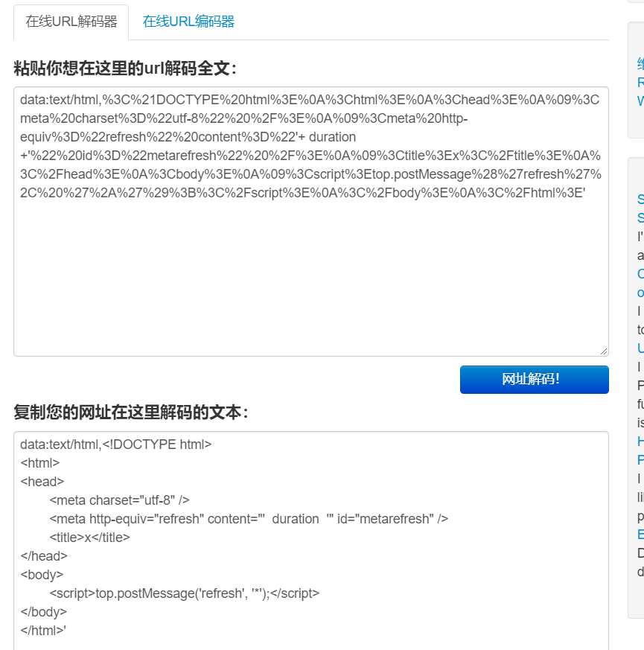Click the decoded </body> line
The image size is (644, 650).
43,612
